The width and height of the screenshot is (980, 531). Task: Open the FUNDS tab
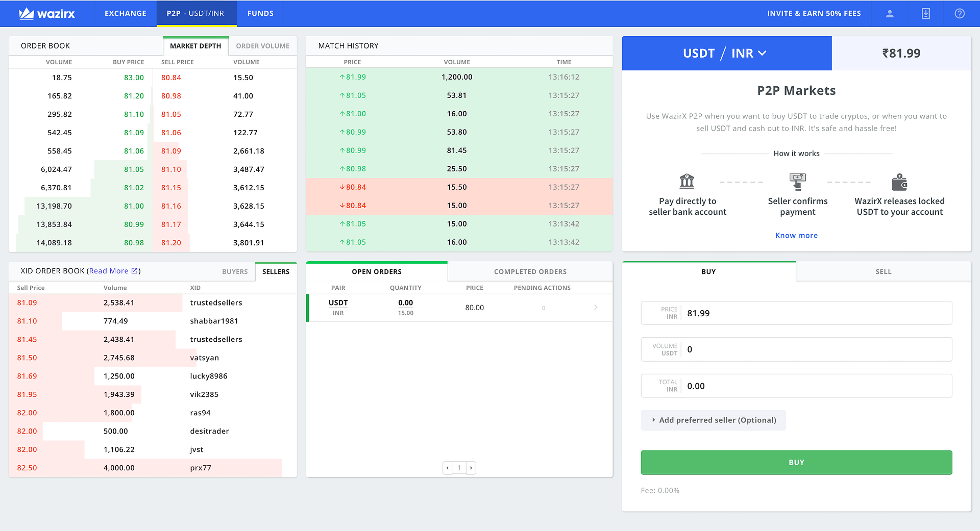pos(260,13)
